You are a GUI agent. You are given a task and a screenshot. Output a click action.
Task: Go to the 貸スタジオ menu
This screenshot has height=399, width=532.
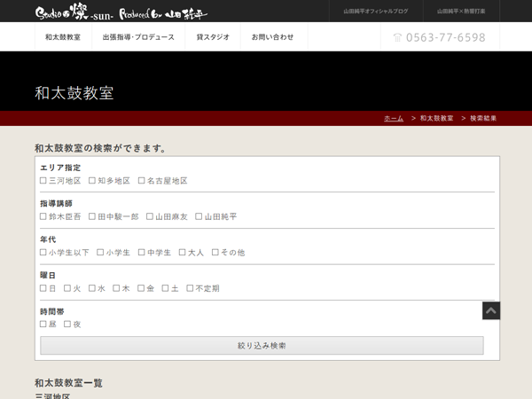click(x=213, y=37)
